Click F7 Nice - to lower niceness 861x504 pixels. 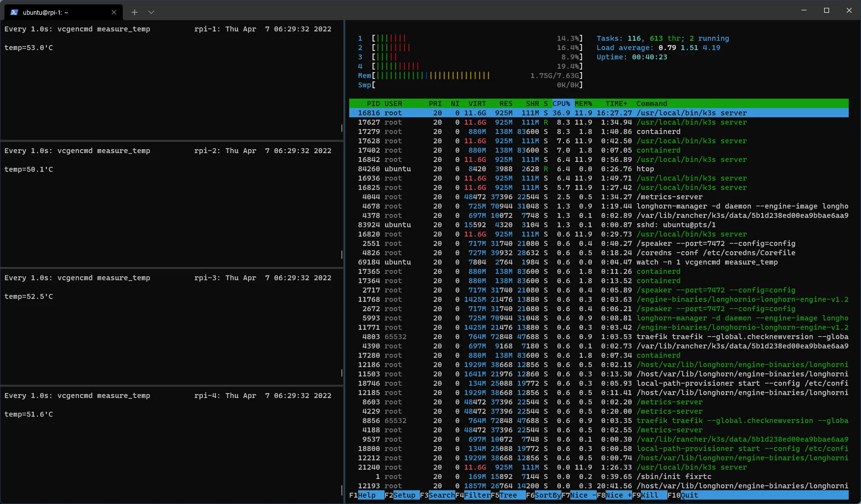pyautogui.click(x=582, y=495)
